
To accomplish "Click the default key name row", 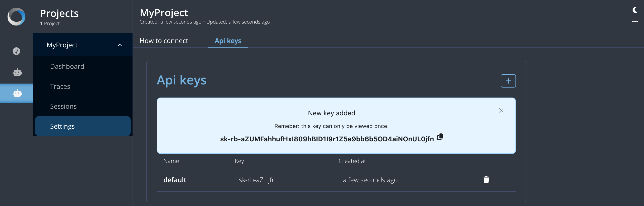I will coord(336,180).
